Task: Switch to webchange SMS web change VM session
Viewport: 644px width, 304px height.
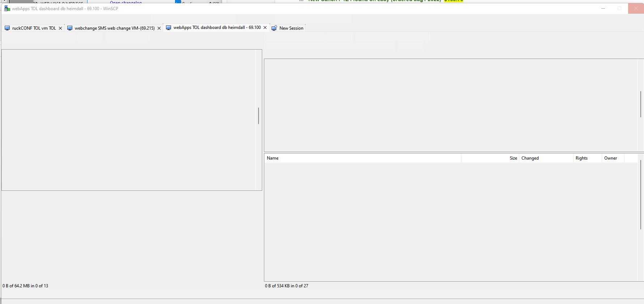Action: click(115, 28)
